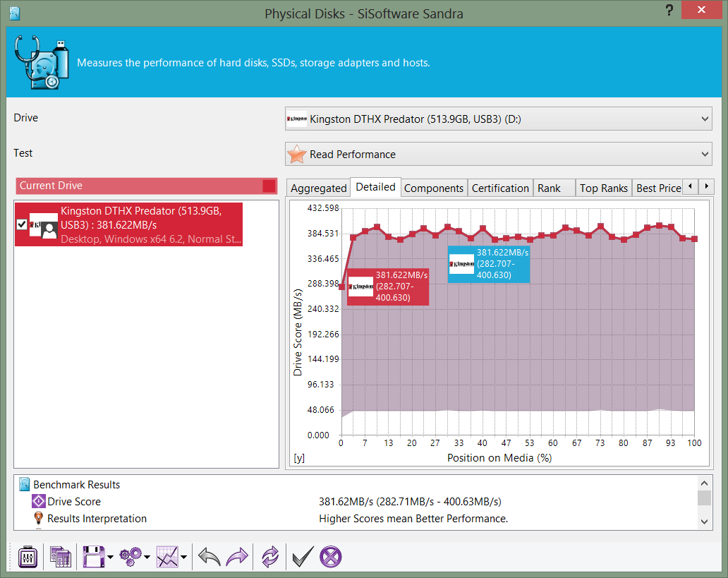Click the Drive Score result row
The height and width of the screenshot is (578, 728).
coord(356,501)
